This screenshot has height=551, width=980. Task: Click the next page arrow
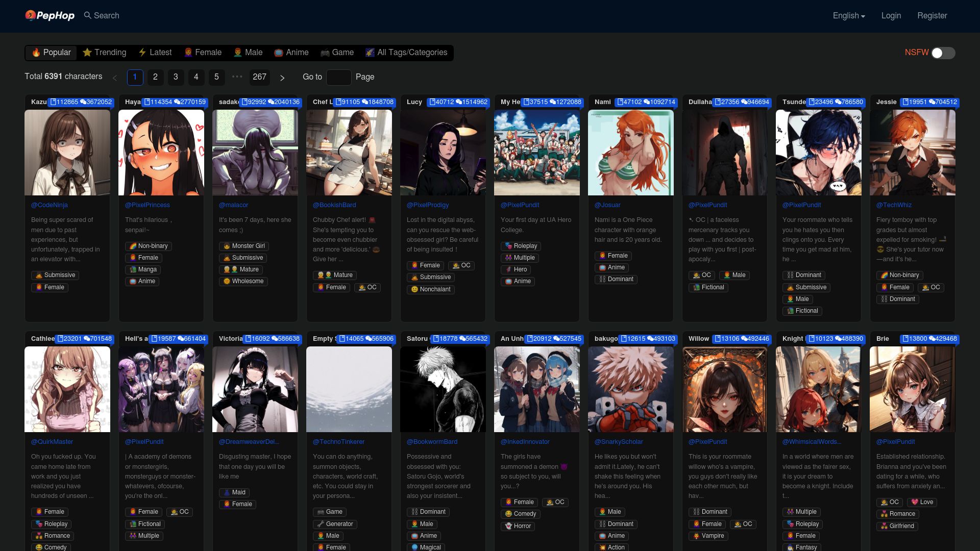pos(282,78)
